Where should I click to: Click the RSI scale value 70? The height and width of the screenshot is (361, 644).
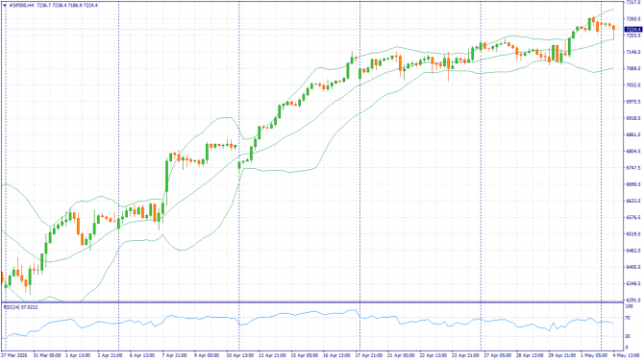pos(629,318)
